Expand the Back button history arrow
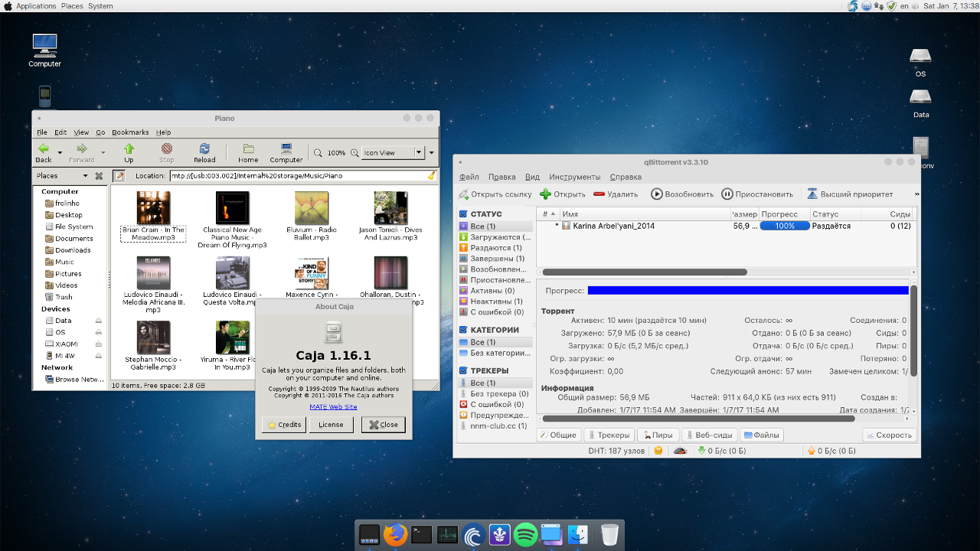Screen dimensions: 980x551 pyautogui.click(x=60, y=152)
